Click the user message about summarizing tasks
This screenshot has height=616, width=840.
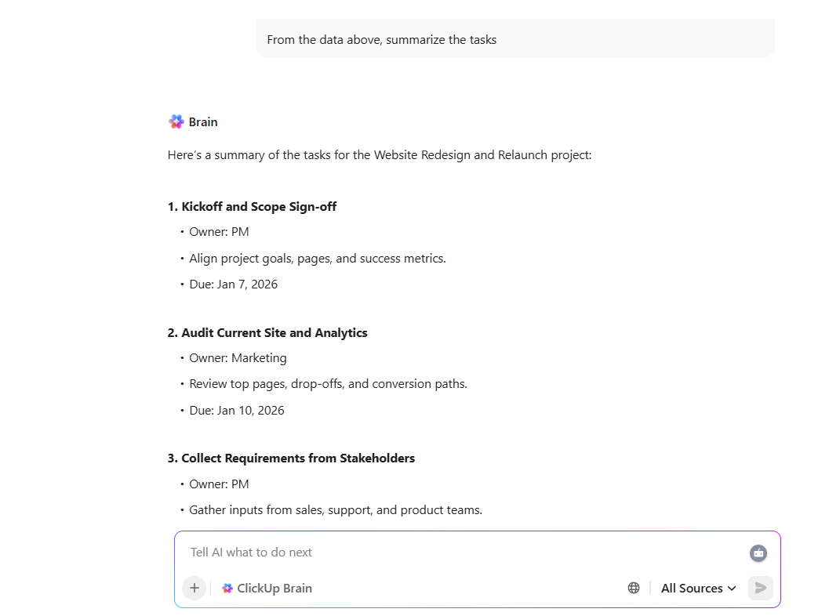pyautogui.click(x=382, y=39)
